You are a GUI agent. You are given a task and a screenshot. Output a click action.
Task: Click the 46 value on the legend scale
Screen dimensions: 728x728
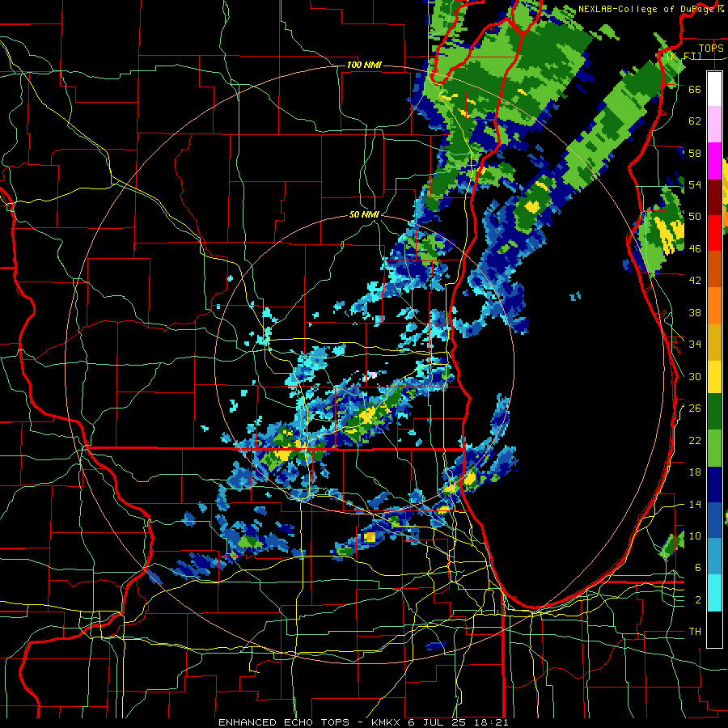click(x=695, y=248)
